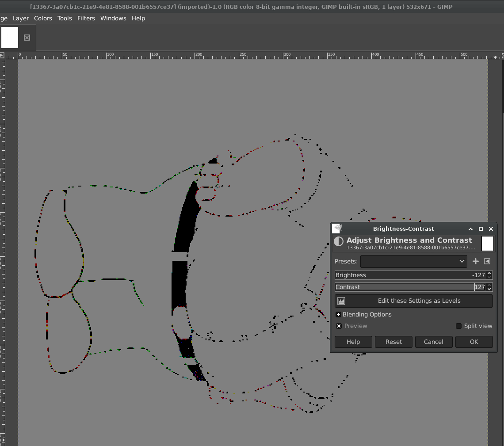This screenshot has height=446, width=504.
Task: Click the layer preview thumbnail in dialog
Action: pyautogui.click(x=487, y=243)
